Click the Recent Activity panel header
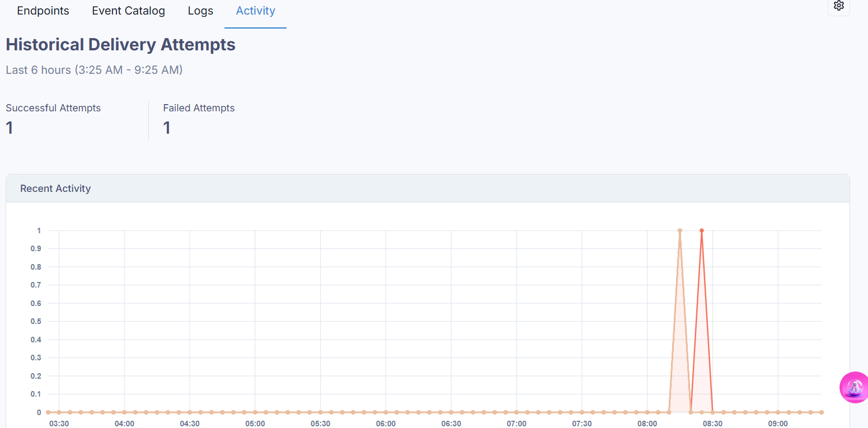868x428 pixels. 428,189
